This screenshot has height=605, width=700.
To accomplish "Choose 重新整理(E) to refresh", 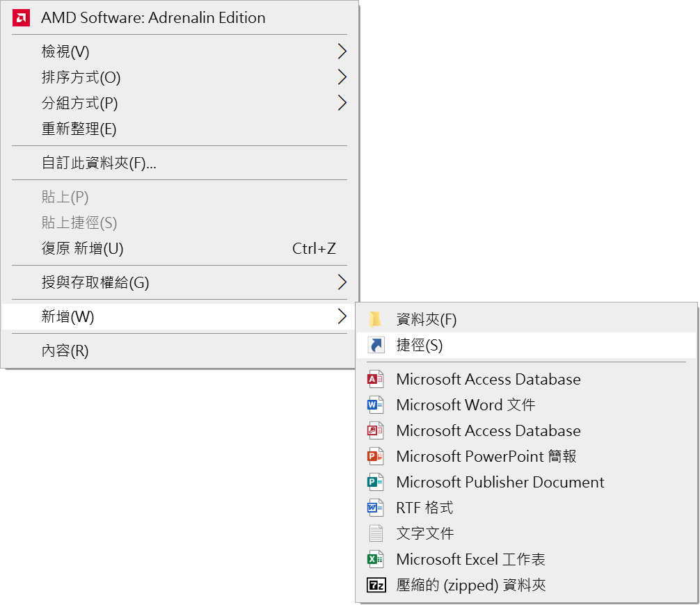I will click(79, 129).
